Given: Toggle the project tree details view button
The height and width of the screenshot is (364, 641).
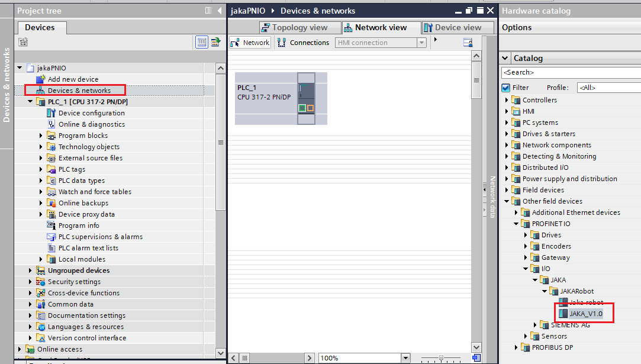Looking at the screenshot, I should point(202,42).
